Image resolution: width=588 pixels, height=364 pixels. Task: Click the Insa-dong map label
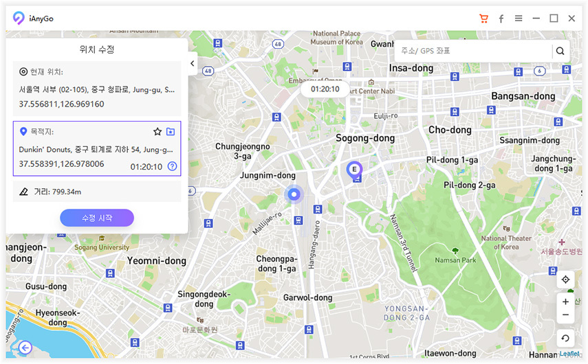pos(411,68)
